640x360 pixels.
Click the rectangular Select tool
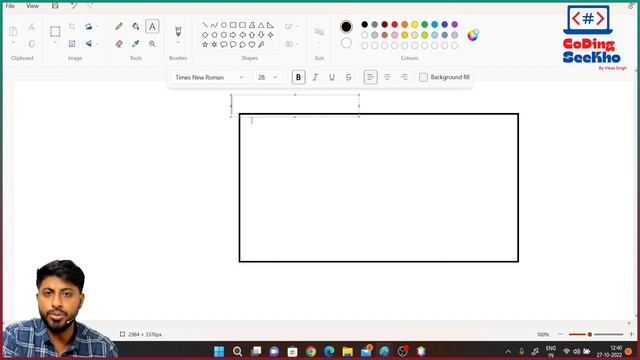click(x=55, y=31)
